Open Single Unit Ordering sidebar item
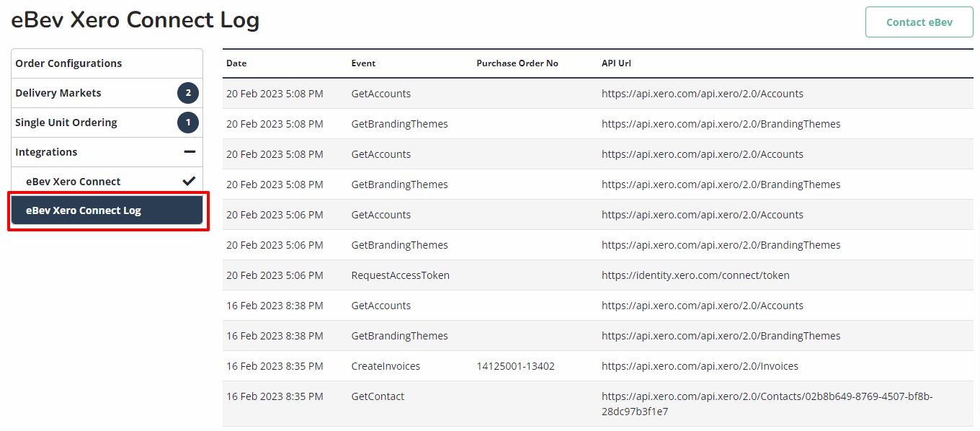This screenshot has width=980, height=431. tap(107, 123)
